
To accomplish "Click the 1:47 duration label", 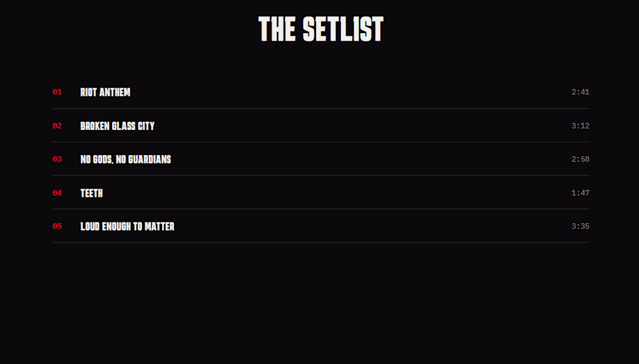I will 580,193.
